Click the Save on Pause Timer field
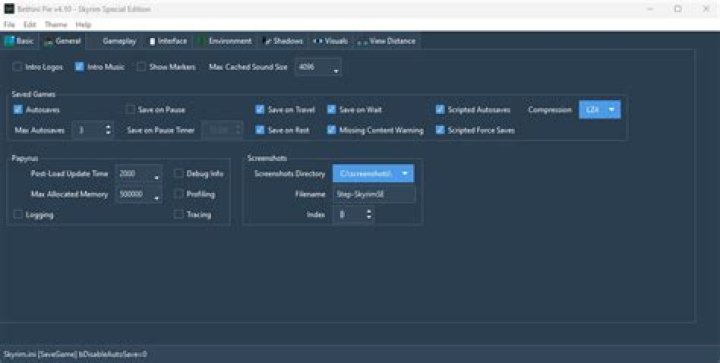This screenshot has height=363, width=720. pyautogui.click(x=223, y=130)
